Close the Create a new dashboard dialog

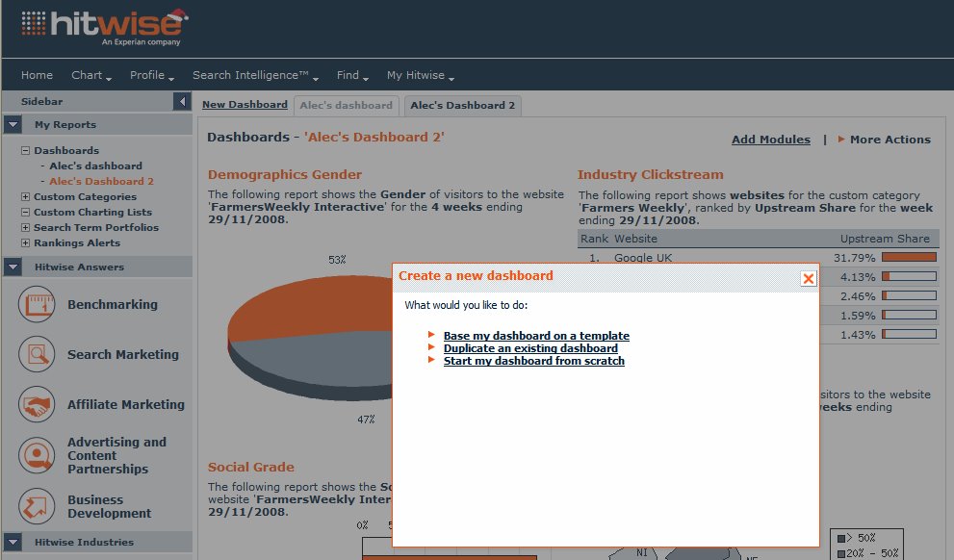808,278
